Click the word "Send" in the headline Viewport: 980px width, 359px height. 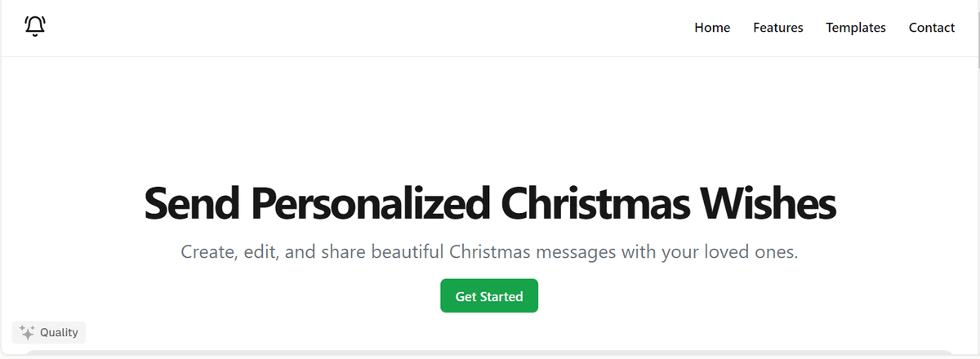193,204
